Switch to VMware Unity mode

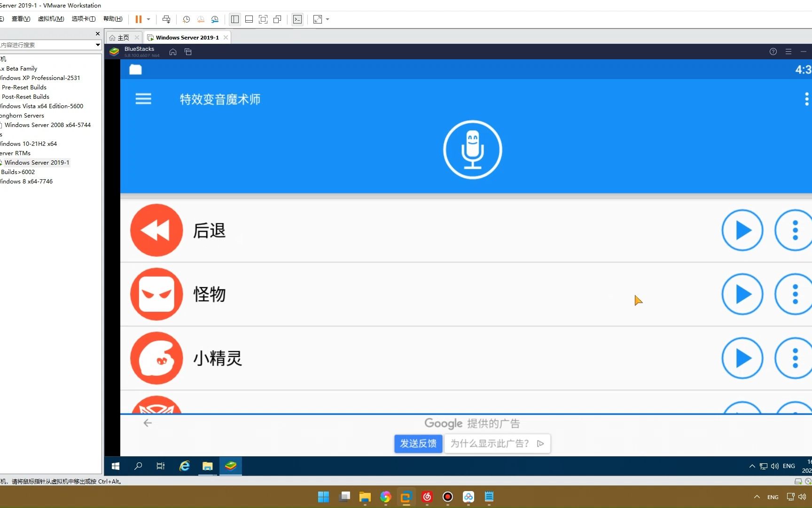277,19
